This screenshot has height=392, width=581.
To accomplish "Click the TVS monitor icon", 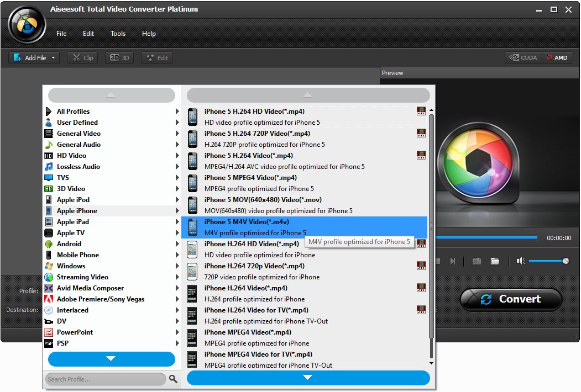I will [49, 178].
